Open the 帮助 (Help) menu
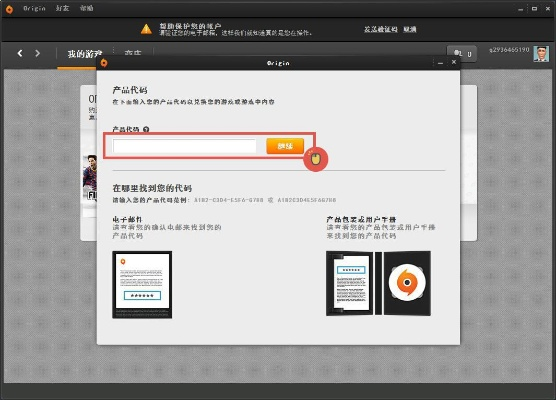 (x=87, y=8)
